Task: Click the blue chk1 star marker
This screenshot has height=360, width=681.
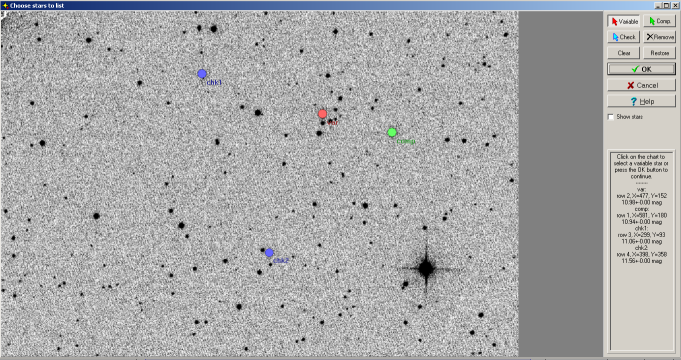Action: pos(202,74)
